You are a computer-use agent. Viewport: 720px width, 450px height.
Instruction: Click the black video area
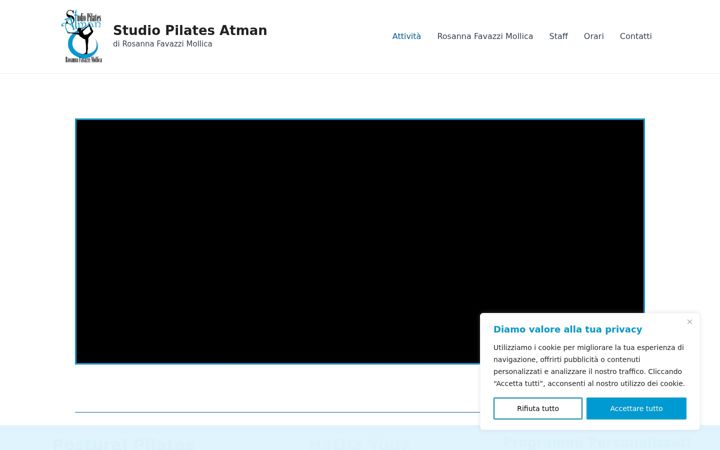coord(360,242)
